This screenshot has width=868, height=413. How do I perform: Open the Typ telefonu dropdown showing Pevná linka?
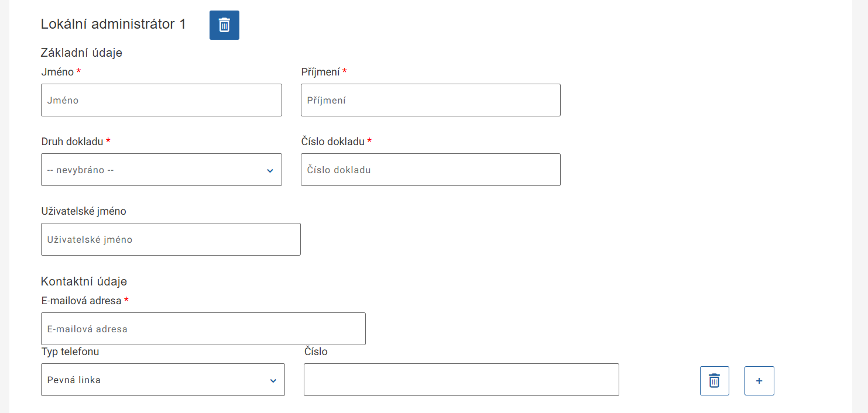click(x=163, y=380)
